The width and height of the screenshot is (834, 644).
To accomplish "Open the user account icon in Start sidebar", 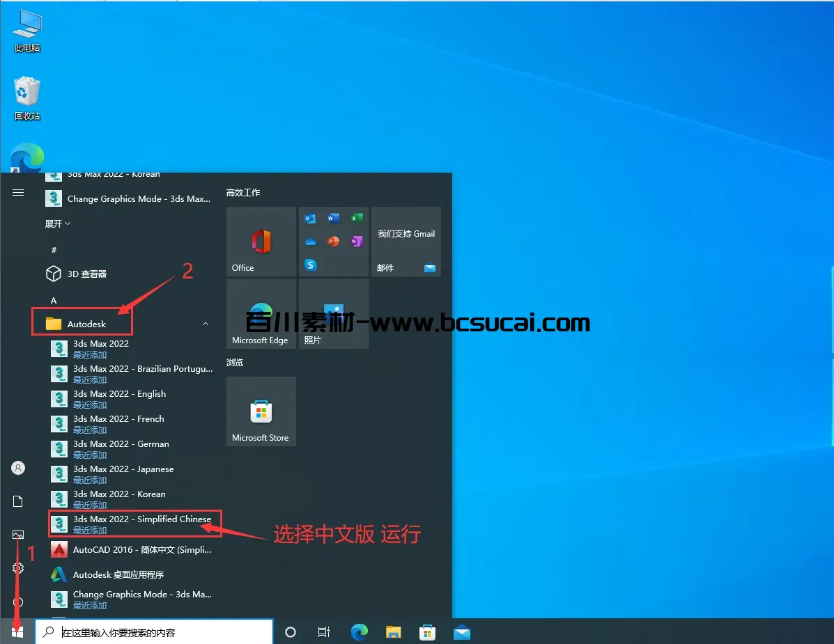I will [x=17, y=468].
